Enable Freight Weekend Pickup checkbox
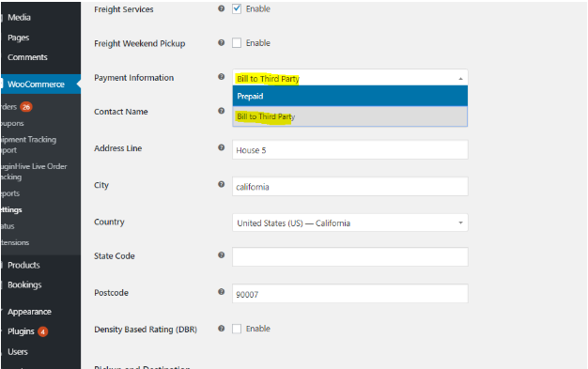The width and height of the screenshot is (588, 369). (x=237, y=43)
